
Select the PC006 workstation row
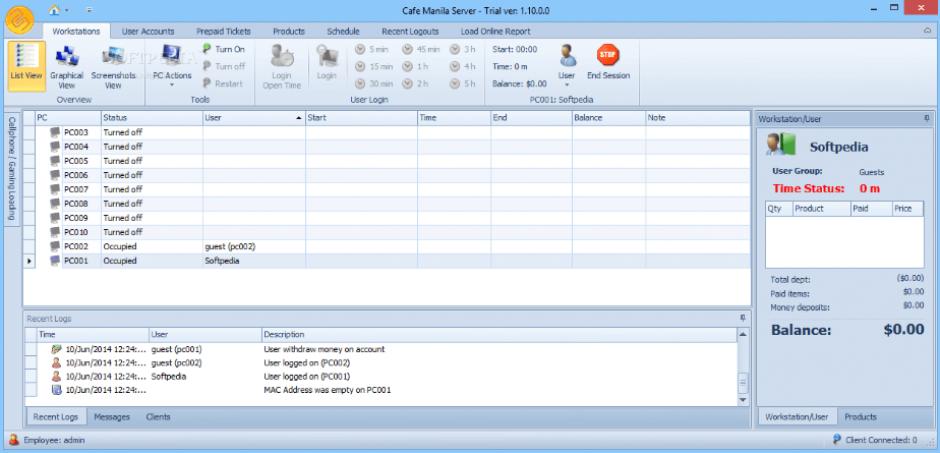387,175
